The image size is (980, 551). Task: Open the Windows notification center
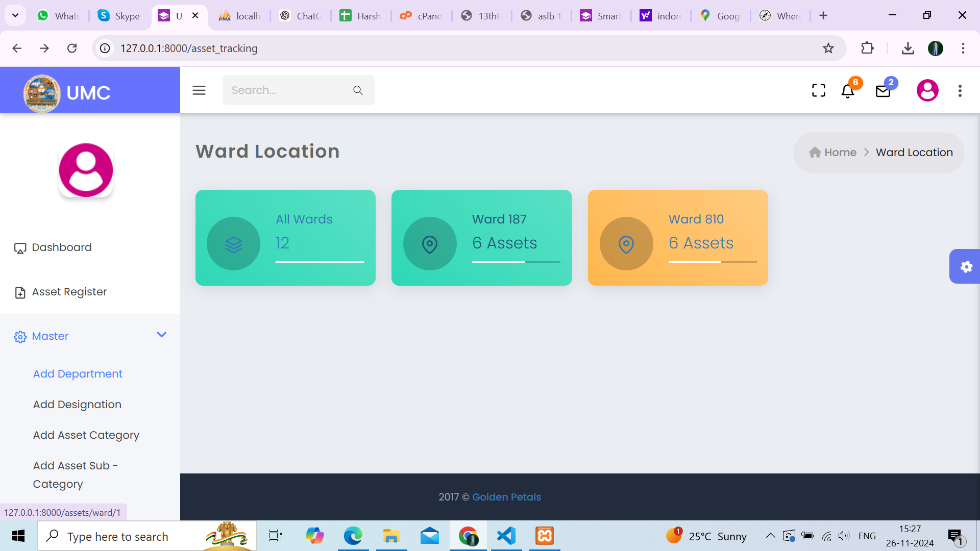[955, 537]
